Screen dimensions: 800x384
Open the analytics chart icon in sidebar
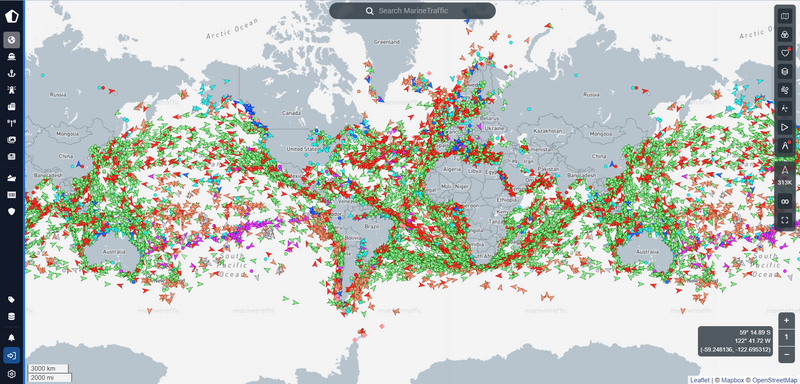pyautogui.click(x=12, y=178)
